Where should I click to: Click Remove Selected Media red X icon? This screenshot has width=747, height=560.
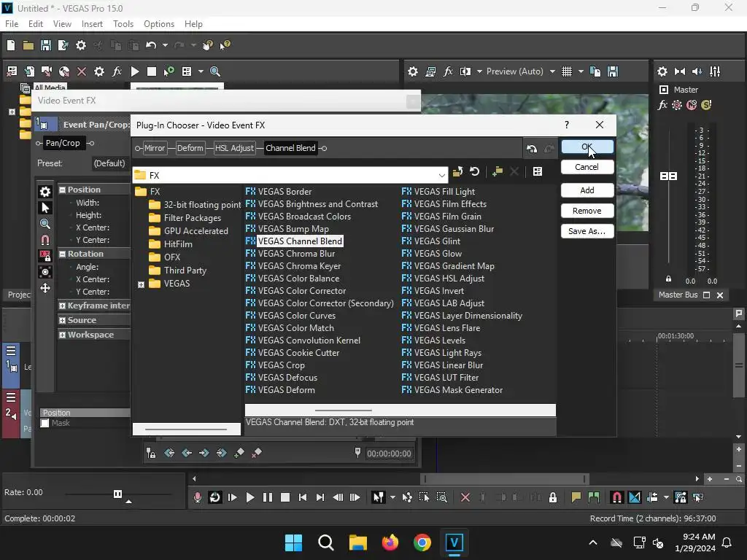[x=82, y=71]
